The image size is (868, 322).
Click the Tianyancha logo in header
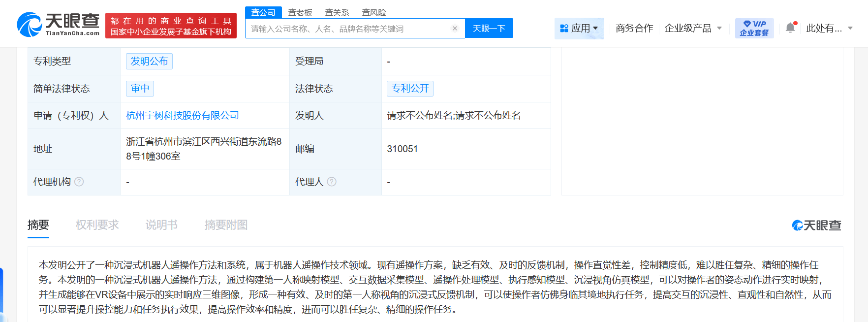[x=58, y=25]
